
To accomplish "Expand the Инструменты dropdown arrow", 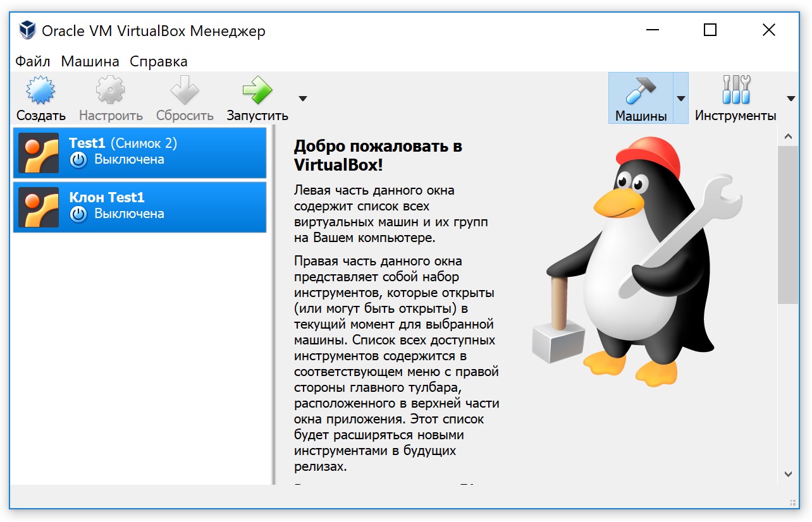I will [x=790, y=99].
